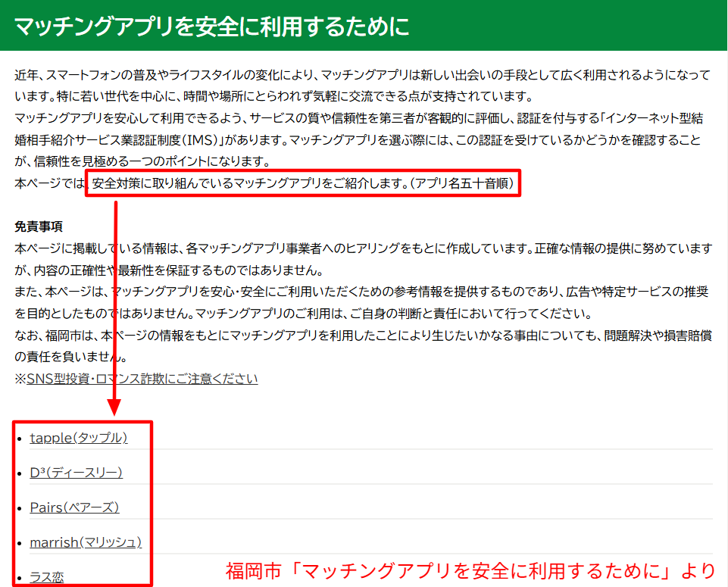This screenshot has width=728, height=587.
Task: Click the line starting が、信頼性を見極める
Action: (142, 161)
